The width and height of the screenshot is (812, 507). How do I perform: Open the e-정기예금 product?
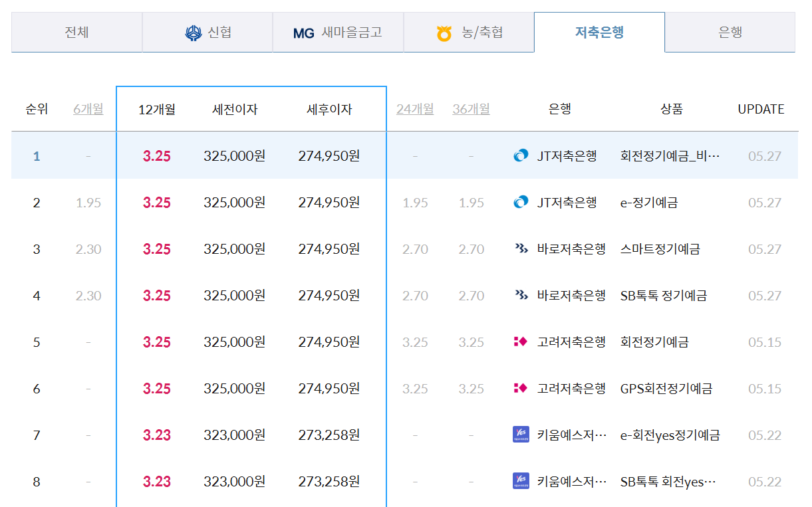649,202
